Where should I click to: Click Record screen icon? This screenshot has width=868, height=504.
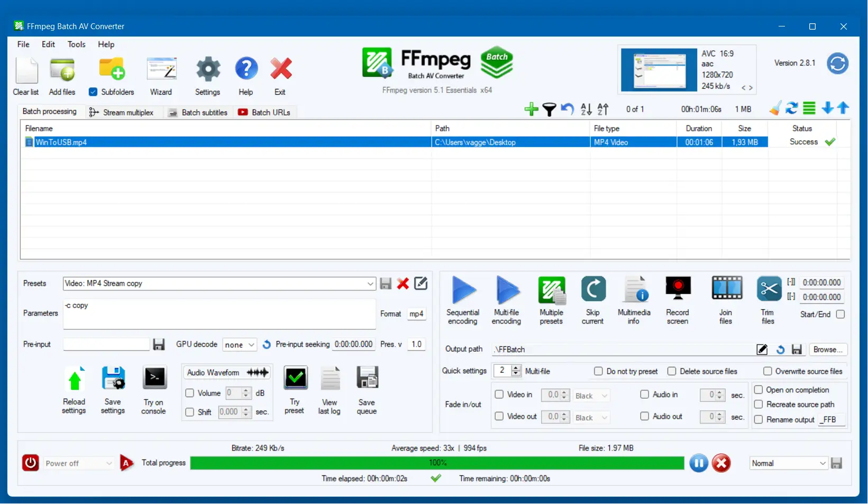point(678,289)
